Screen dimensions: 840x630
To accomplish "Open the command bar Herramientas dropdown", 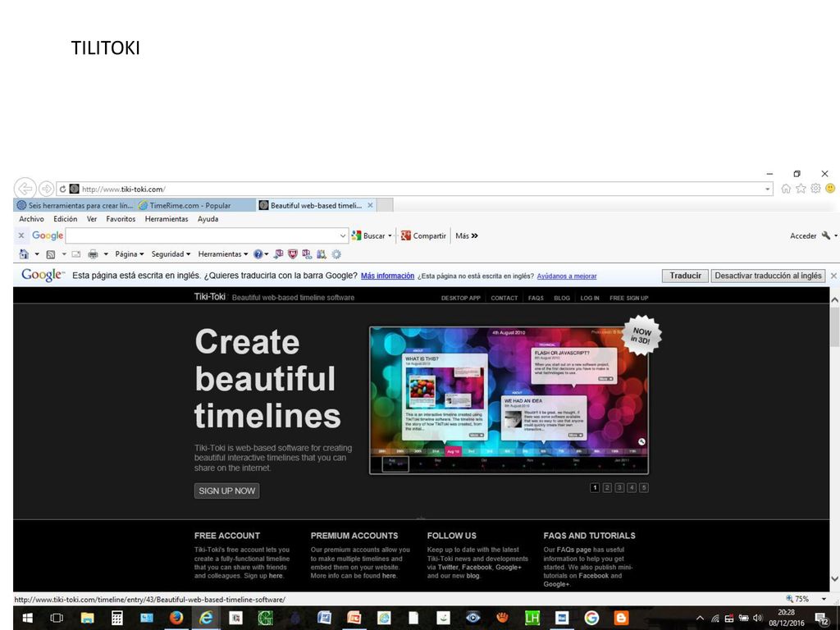I will 223,254.
